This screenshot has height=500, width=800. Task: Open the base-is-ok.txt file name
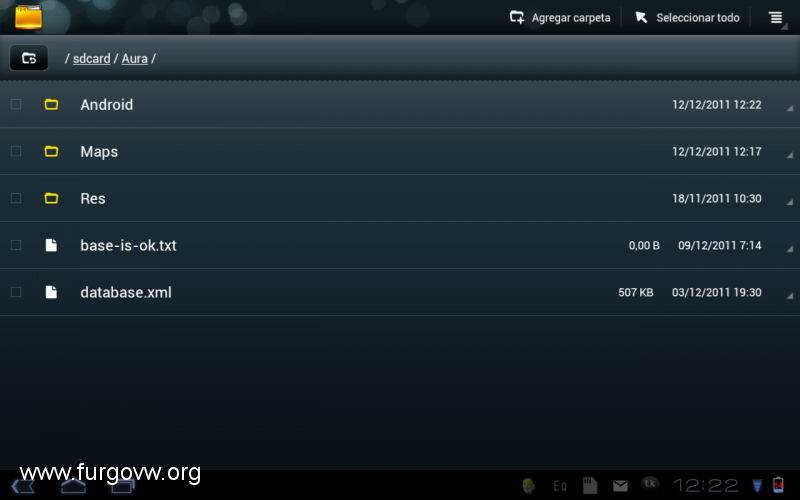pyautogui.click(x=128, y=245)
